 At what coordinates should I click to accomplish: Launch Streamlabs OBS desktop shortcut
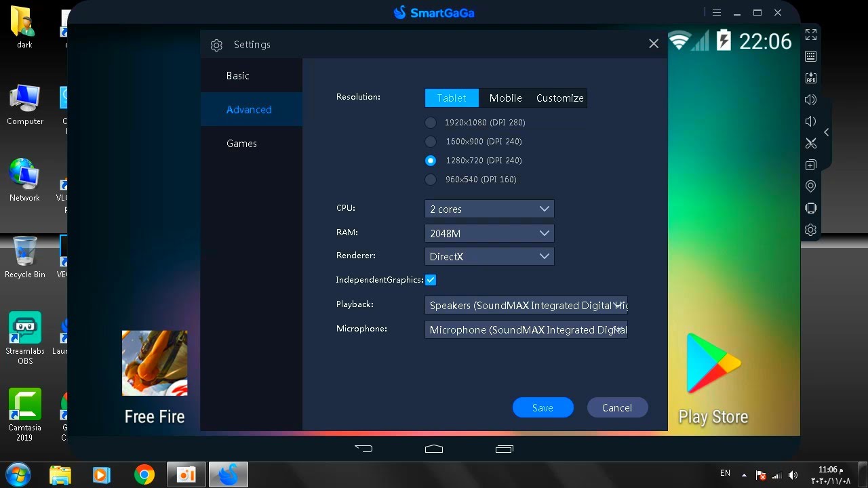coord(25,338)
